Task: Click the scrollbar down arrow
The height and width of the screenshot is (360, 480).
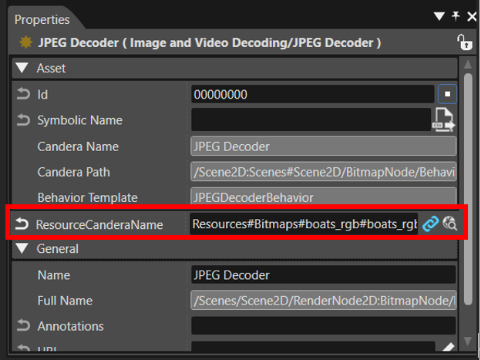Action: tap(468, 341)
